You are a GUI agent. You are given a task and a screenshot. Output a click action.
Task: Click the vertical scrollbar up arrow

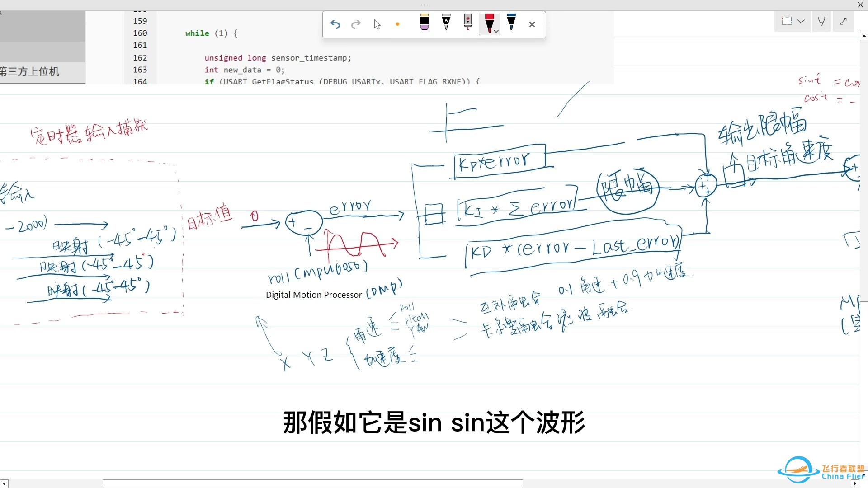863,36
